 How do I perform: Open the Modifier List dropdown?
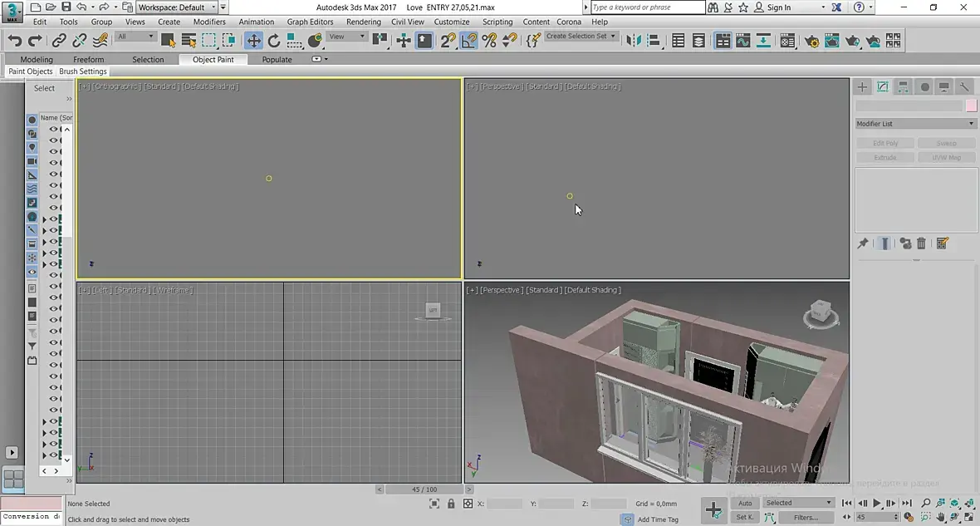coord(915,124)
